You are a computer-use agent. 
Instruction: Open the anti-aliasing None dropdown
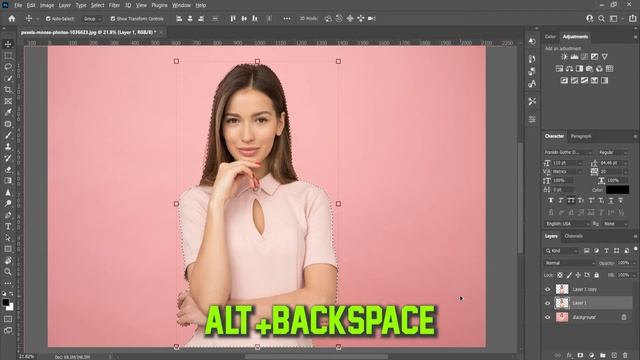pyautogui.click(x=616, y=224)
